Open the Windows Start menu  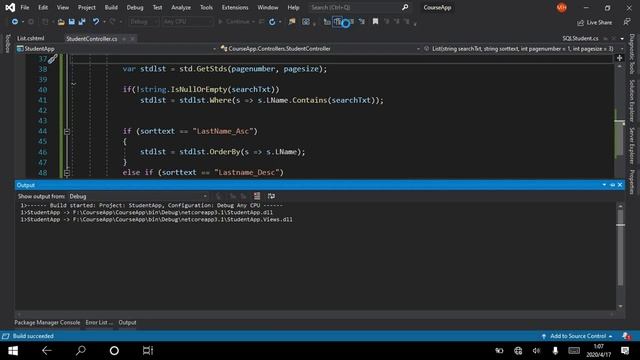[13, 351]
